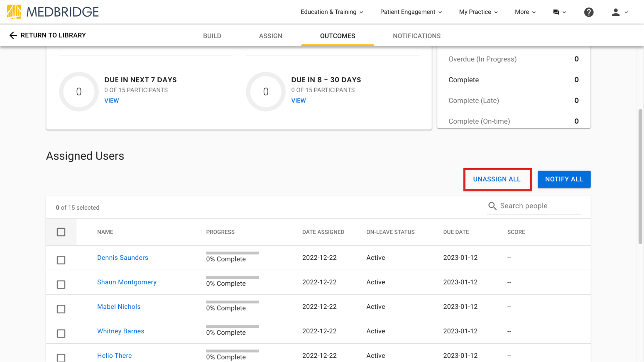Image resolution: width=644 pixels, height=362 pixels.
Task: Open the chevron beside the profile icon
Action: (627, 12)
